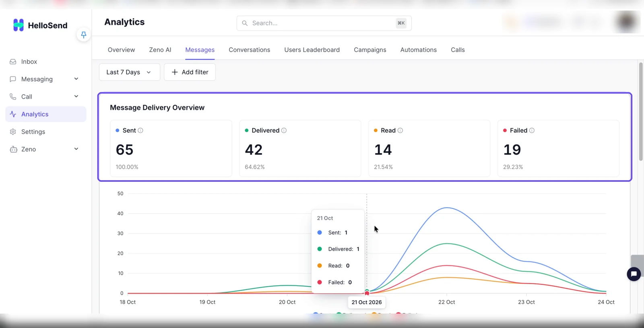Select the Messages tab

[x=200, y=50]
